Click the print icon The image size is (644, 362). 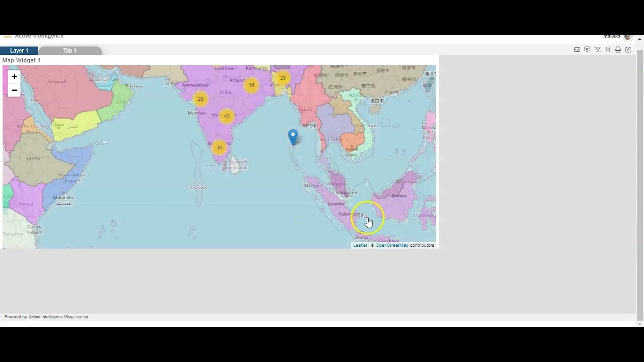[x=618, y=50]
